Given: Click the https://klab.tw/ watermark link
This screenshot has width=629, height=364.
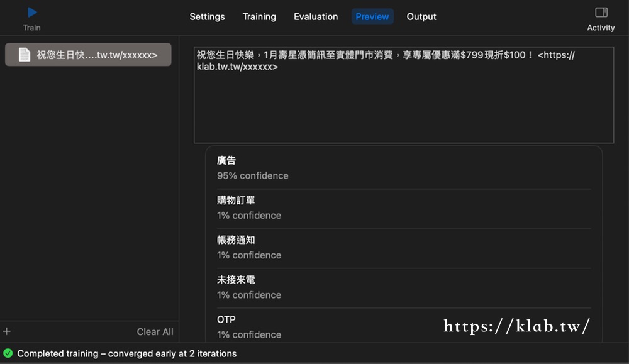Looking at the screenshot, I should [516, 326].
